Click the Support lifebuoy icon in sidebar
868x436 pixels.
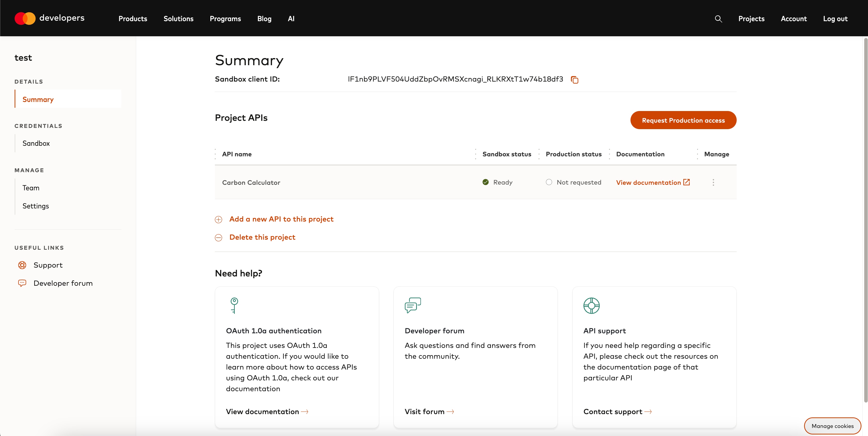click(x=22, y=265)
